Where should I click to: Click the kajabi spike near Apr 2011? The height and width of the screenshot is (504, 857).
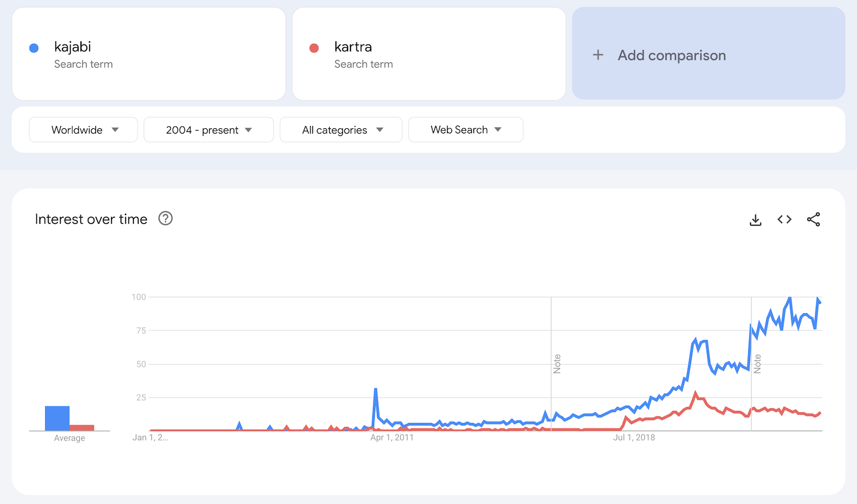pos(376,390)
